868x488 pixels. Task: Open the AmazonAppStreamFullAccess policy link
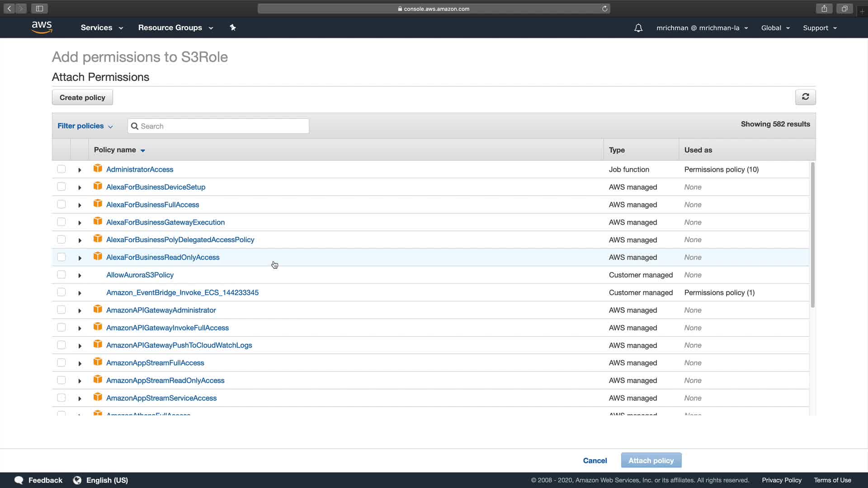(155, 363)
